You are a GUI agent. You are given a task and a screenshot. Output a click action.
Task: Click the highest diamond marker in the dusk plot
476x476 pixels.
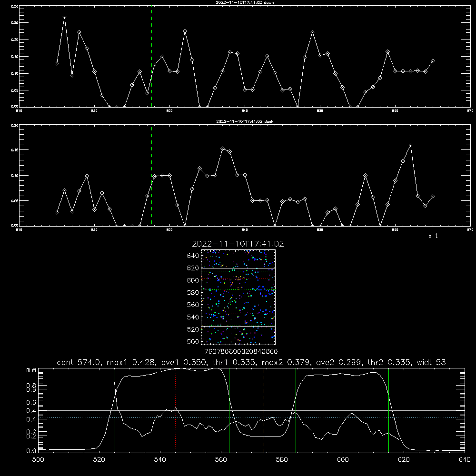[x=410, y=145]
